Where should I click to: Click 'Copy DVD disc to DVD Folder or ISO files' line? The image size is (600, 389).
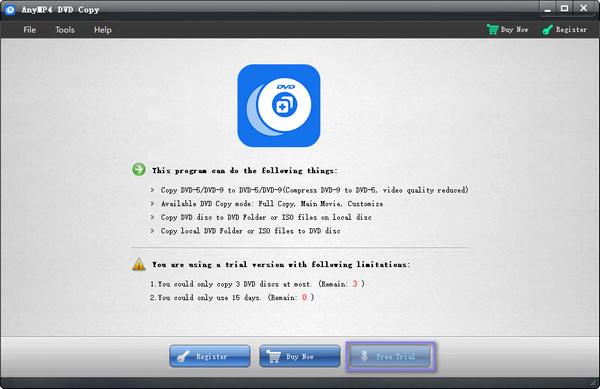coord(266,217)
